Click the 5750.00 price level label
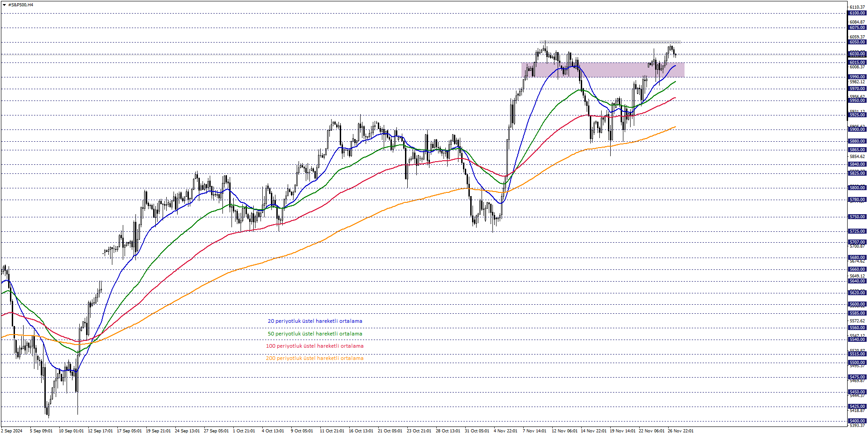The height and width of the screenshot is (436, 868). click(857, 217)
